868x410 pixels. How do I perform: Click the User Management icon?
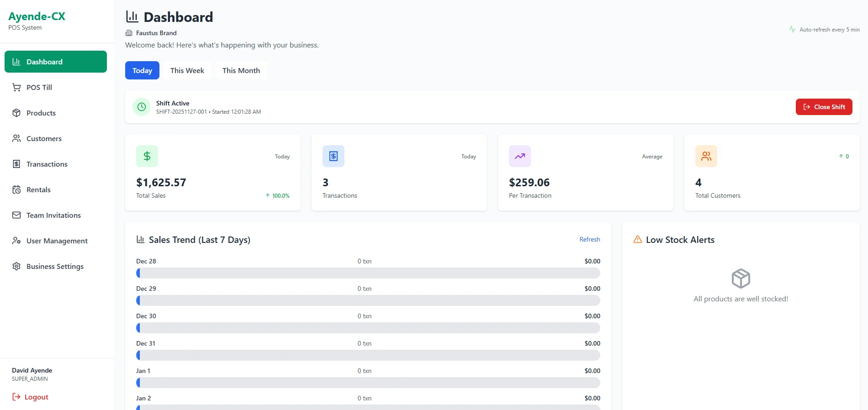coord(16,241)
